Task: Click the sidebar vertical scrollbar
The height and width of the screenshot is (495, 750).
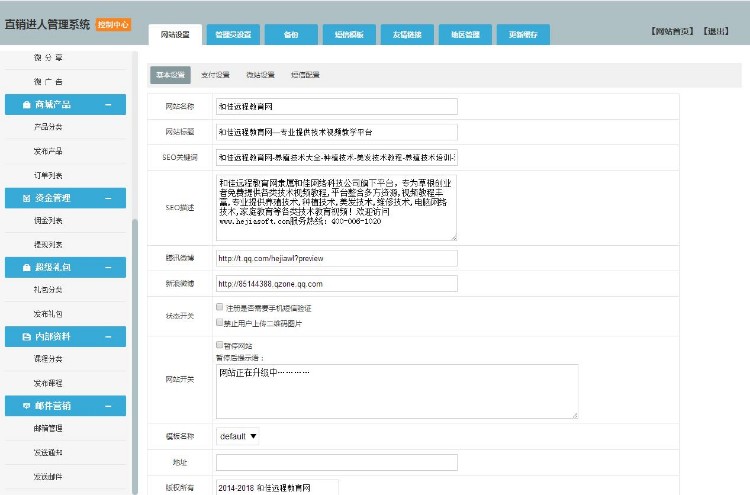Action: [135, 356]
